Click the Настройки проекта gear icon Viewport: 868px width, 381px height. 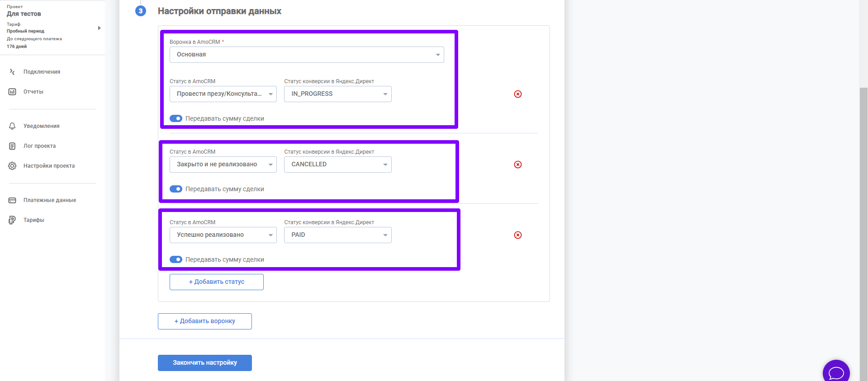pos(12,166)
